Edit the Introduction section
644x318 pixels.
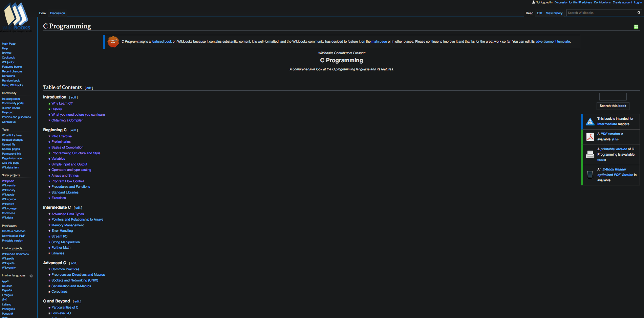[x=73, y=97]
